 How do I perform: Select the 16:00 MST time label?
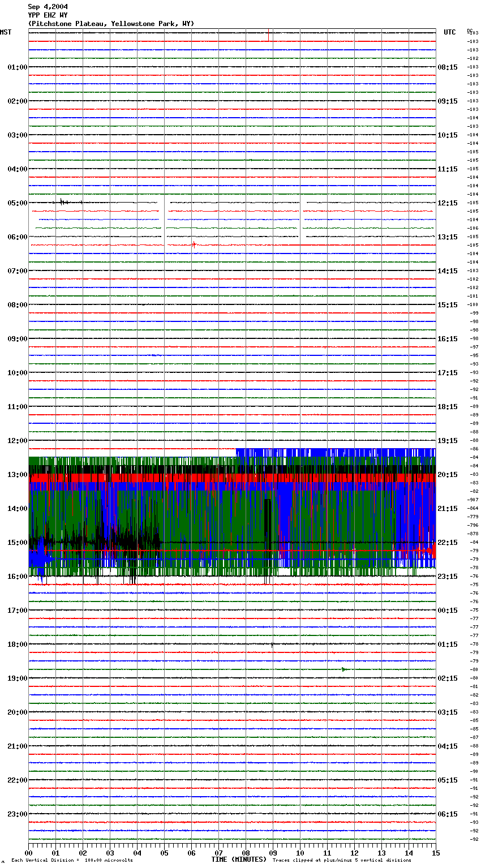pyautogui.click(x=18, y=577)
